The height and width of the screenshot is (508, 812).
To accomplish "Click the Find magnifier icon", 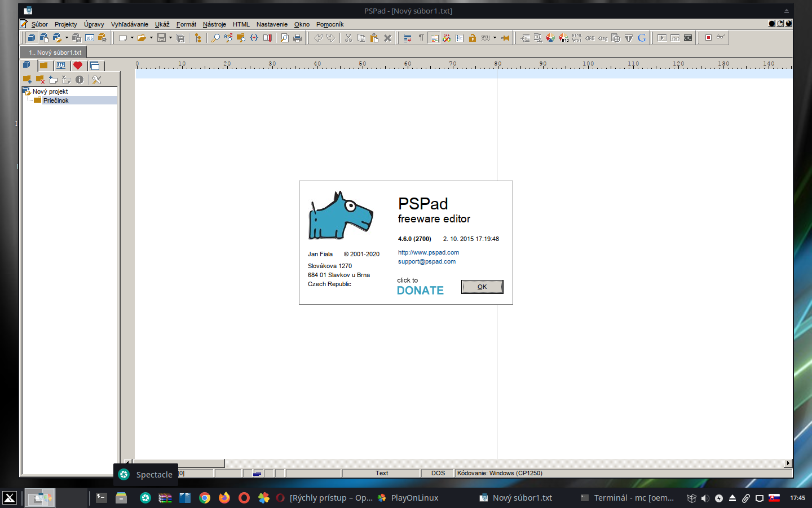I will 215,38.
